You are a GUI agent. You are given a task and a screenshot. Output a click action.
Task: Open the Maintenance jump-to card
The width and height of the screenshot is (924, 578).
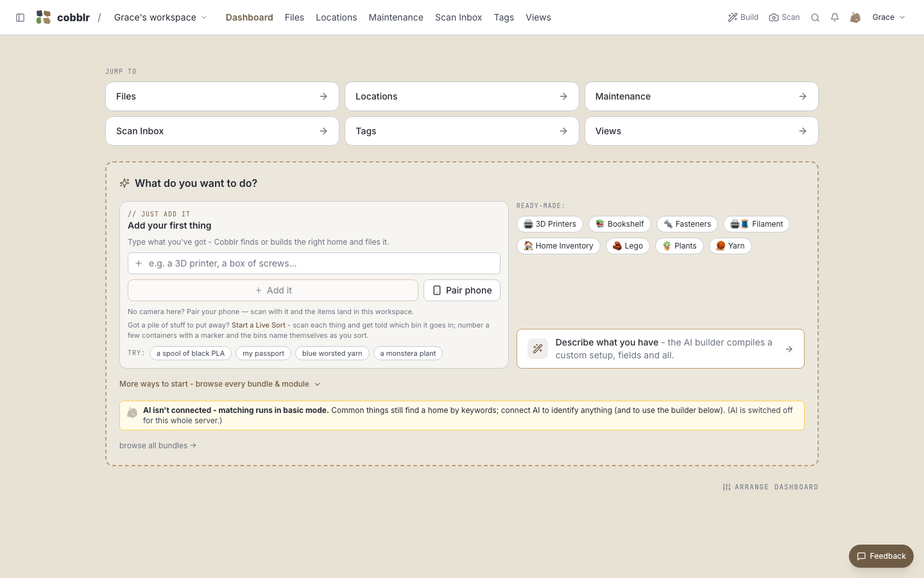click(701, 96)
